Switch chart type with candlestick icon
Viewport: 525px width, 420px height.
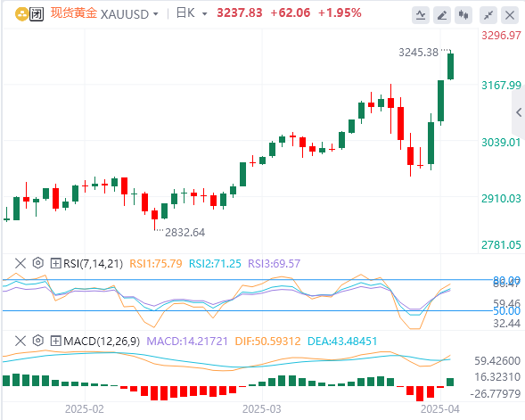point(463,15)
